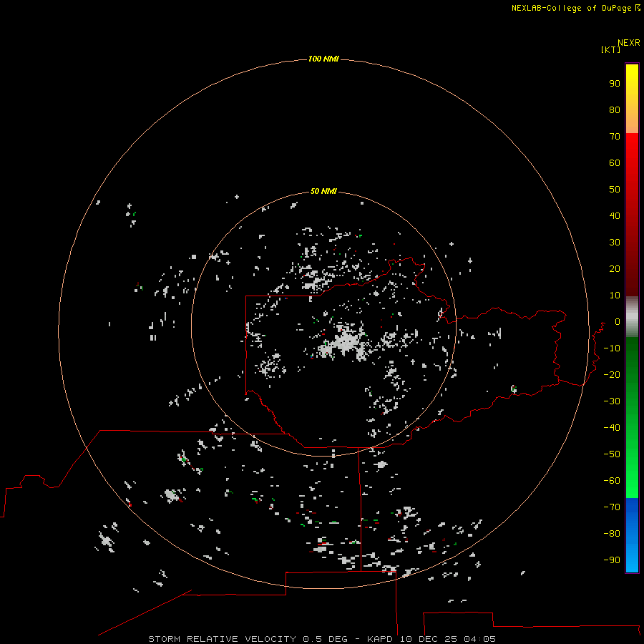Click the yellow-orange band of color bar
This screenshot has width=644, height=644.
coord(632,99)
